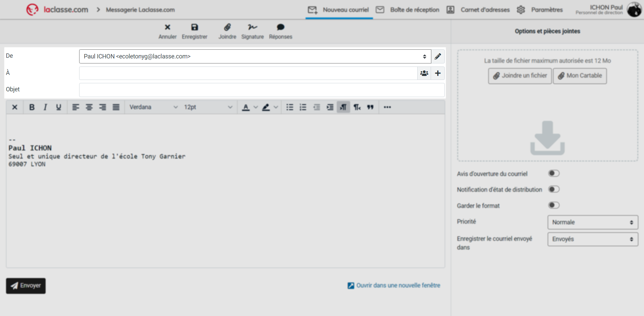This screenshot has width=644, height=316.
Task: Insert a signature with the Signature icon
Action: [252, 31]
